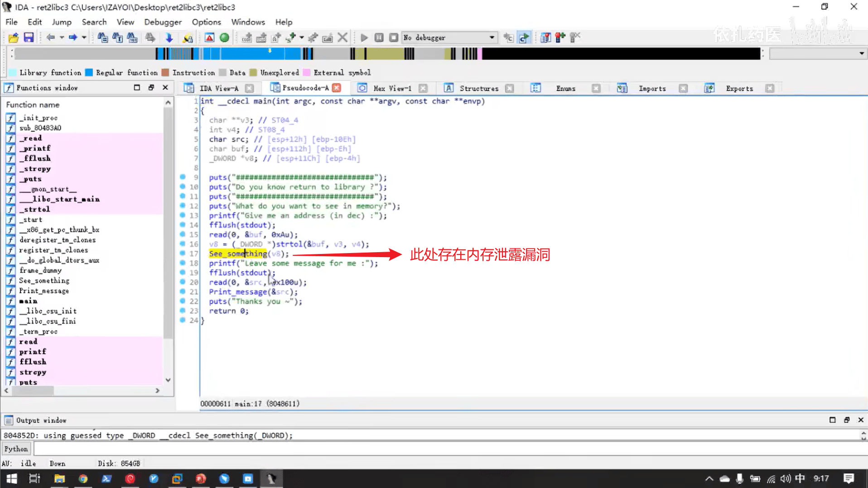Start process with the play button
This screenshot has height=488, width=868.
click(x=364, y=38)
